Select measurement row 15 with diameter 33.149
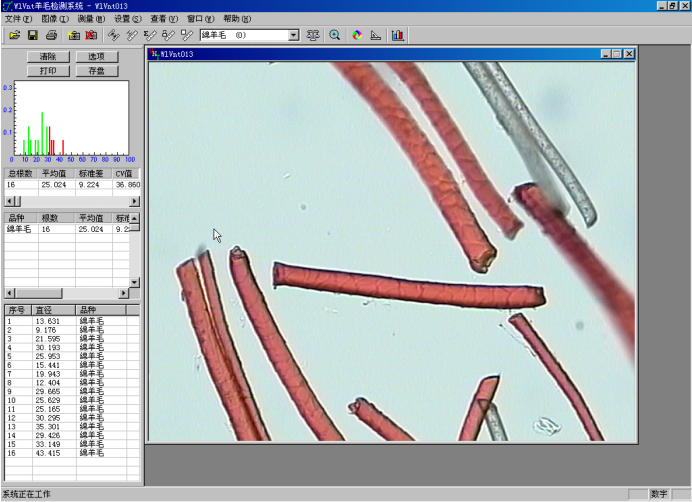Viewport: 692px width, 502px height. coord(72,444)
